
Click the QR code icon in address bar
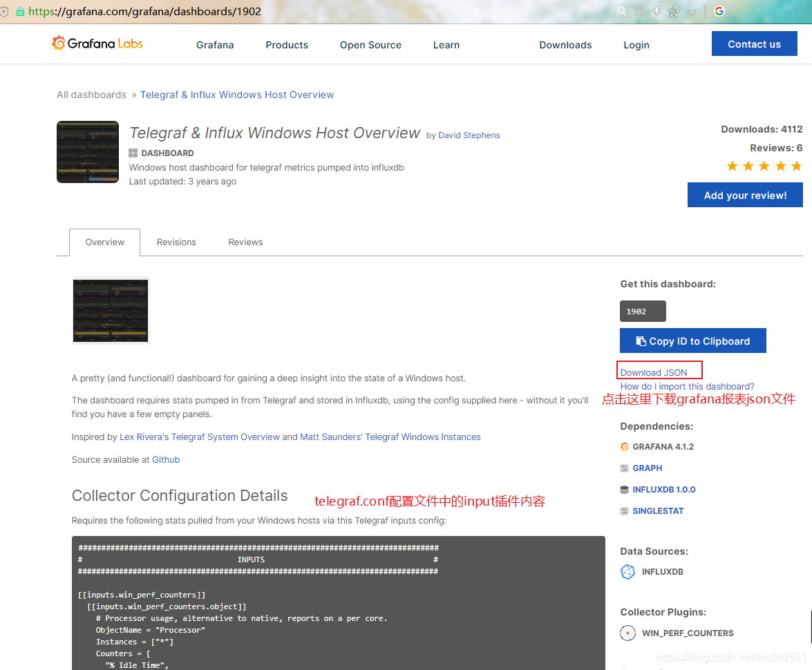pos(639,11)
